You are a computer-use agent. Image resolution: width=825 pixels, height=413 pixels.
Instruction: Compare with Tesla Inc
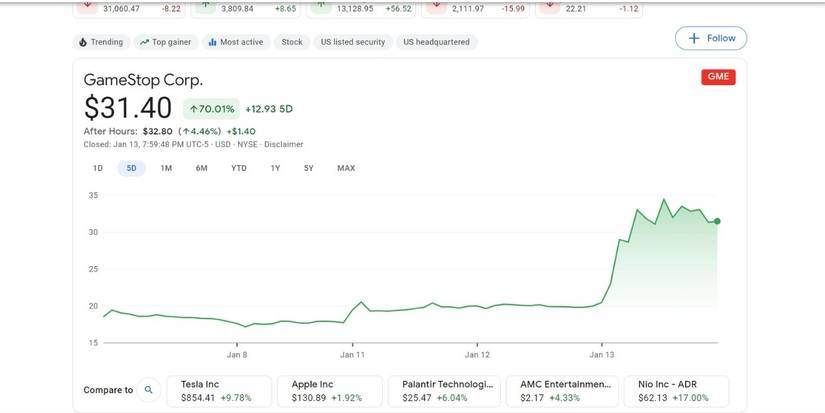tap(219, 391)
